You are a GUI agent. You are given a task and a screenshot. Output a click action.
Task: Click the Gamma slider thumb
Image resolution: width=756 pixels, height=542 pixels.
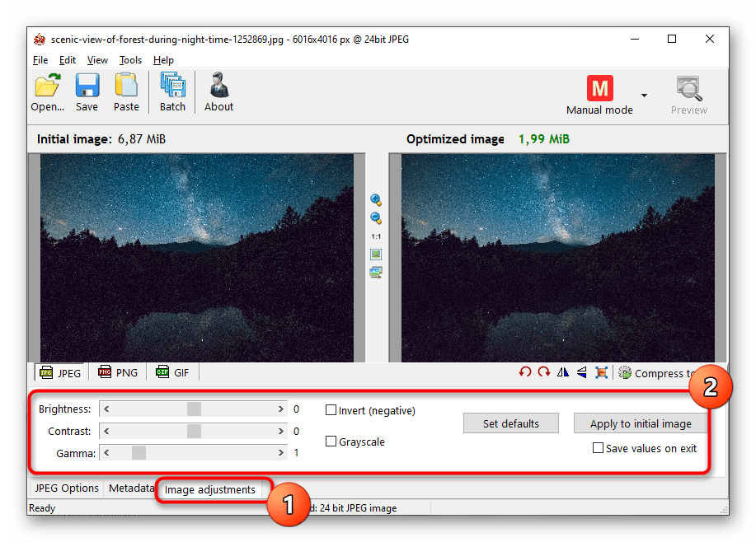pyautogui.click(x=139, y=453)
